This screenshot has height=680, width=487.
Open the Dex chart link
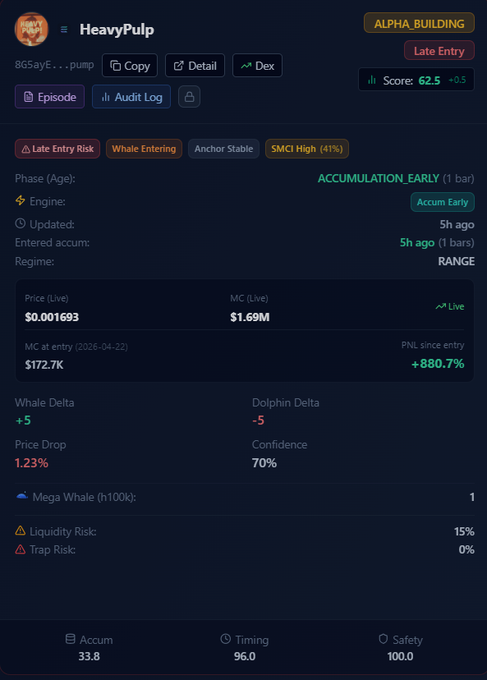(x=257, y=65)
